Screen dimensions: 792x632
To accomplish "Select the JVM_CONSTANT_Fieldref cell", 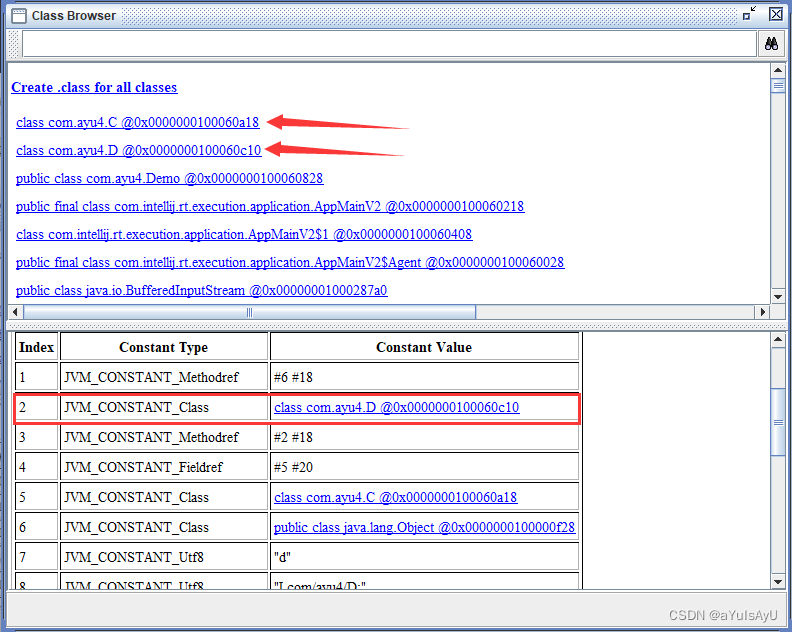I will pyautogui.click(x=164, y=467).
